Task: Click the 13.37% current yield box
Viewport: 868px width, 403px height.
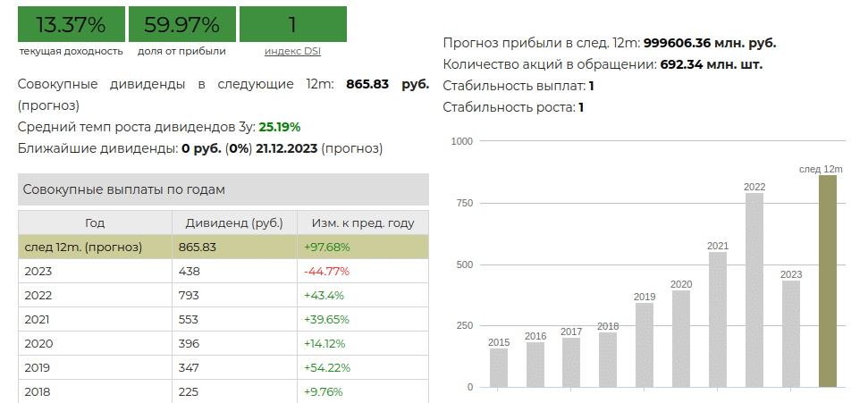Action: coord(71,24)
